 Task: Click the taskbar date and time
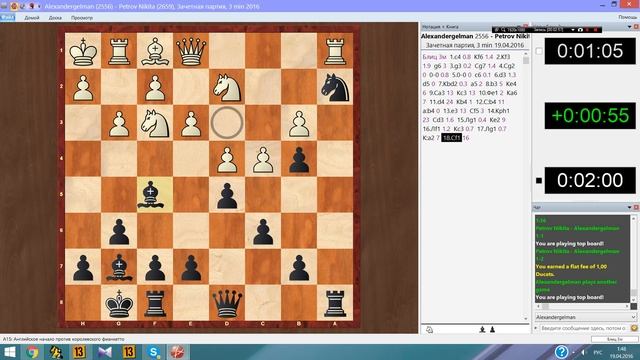(x=621, y=353)
